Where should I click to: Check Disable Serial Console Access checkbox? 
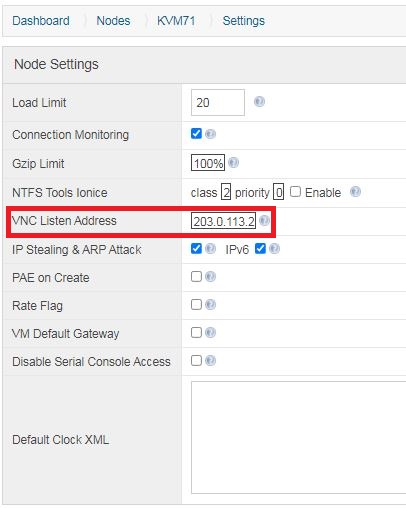pyautogui.click(x=196, y=360)
